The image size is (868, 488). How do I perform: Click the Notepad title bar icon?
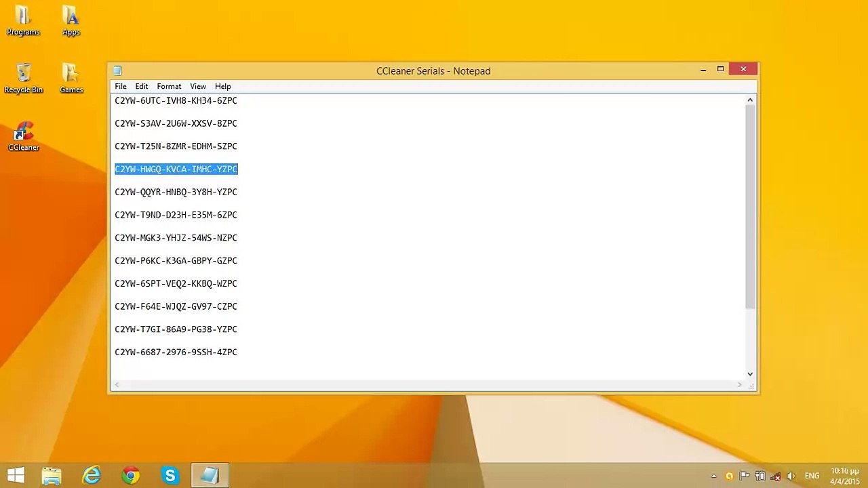pyautogui.click(x=117, y=70)
